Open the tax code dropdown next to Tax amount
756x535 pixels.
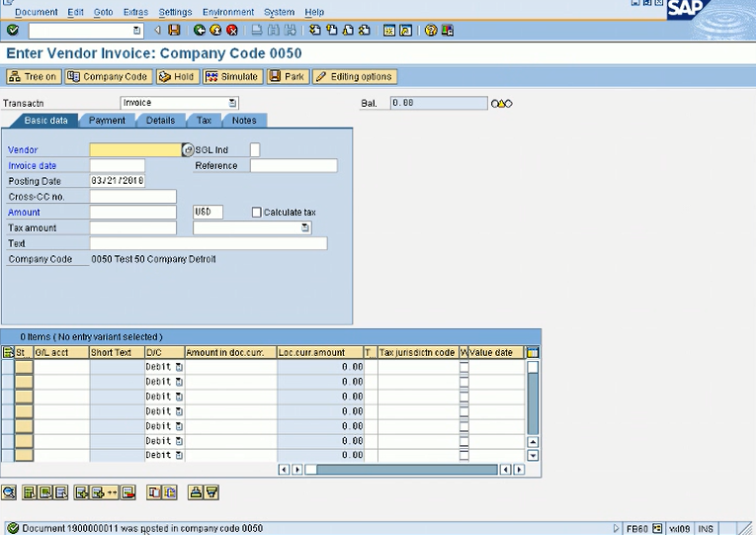pos(305,227)
